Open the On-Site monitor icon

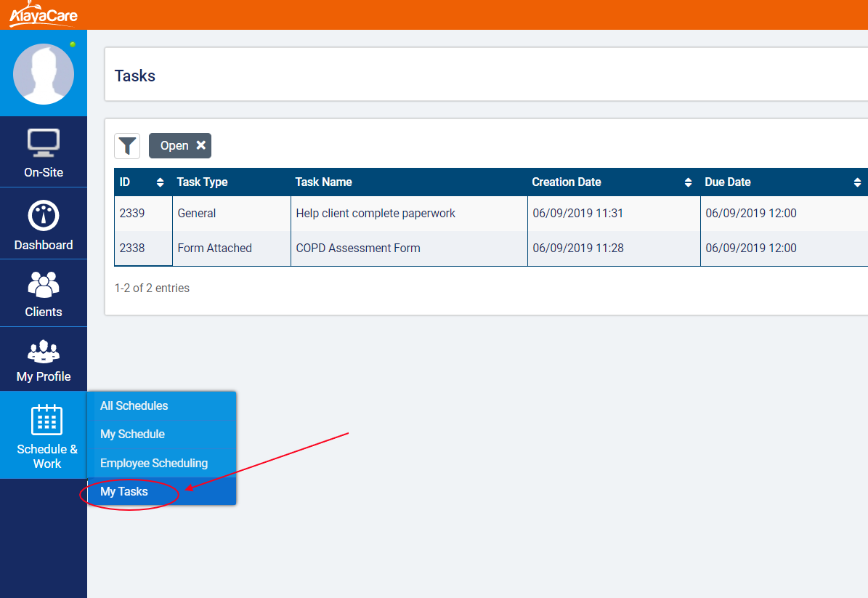[x=44, y=143]
